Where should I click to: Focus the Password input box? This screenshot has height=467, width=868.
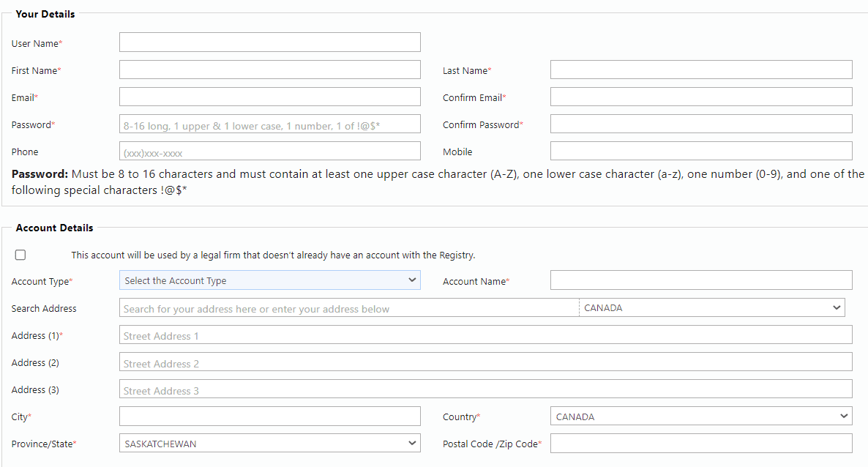click(269, 124)
